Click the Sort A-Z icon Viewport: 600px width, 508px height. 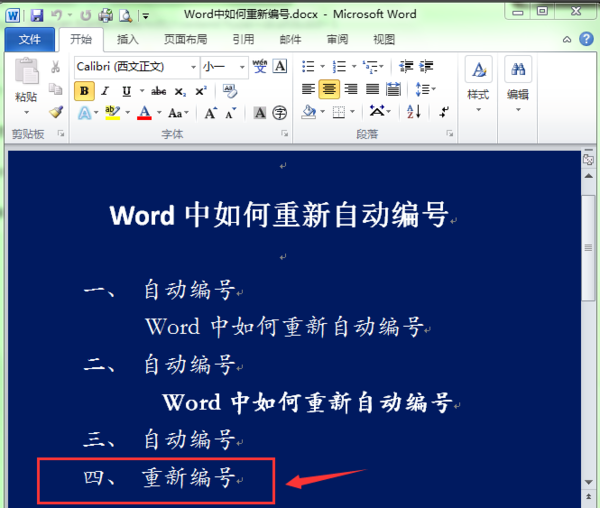(x=414, y=112)
